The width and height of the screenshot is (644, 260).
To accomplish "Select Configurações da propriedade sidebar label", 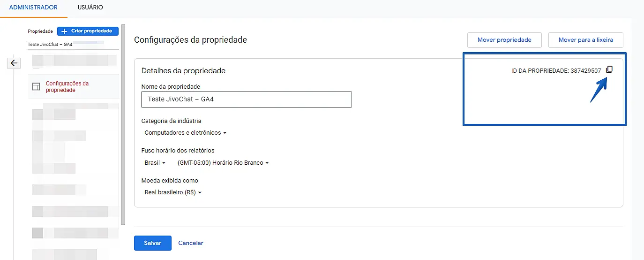I will [x=67, y=87].
